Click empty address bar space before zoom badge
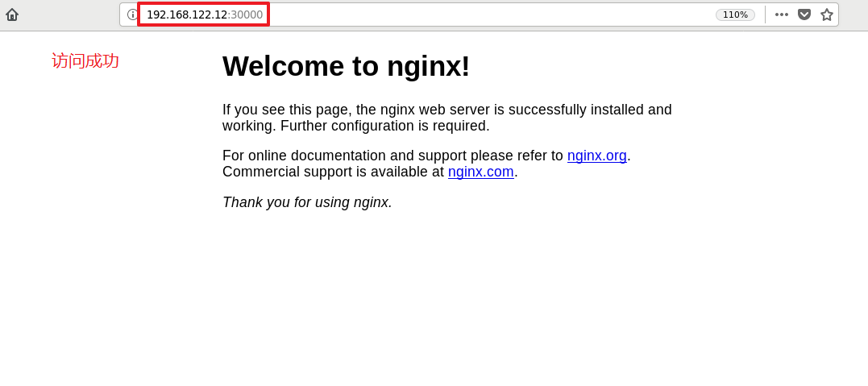868x386 pixels. click(487, 15)
